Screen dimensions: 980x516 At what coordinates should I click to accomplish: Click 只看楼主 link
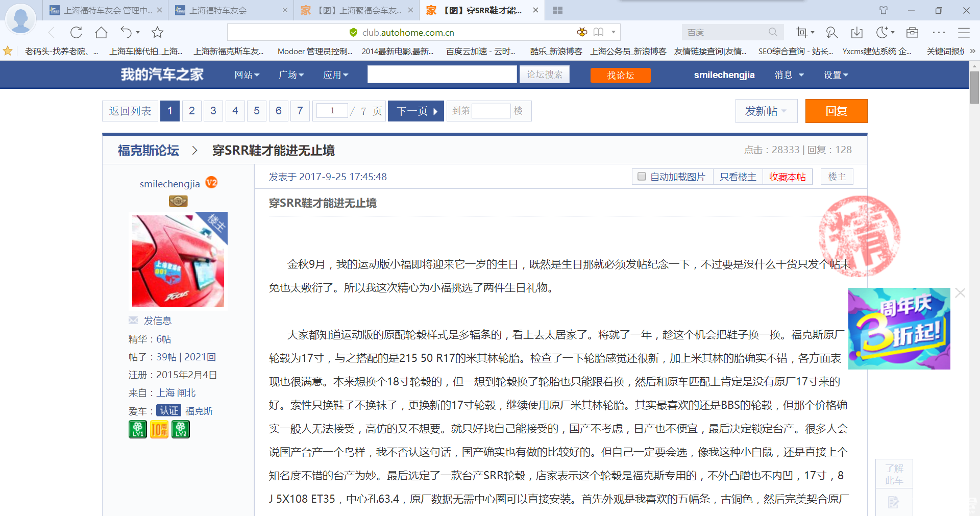click(738, 177)
